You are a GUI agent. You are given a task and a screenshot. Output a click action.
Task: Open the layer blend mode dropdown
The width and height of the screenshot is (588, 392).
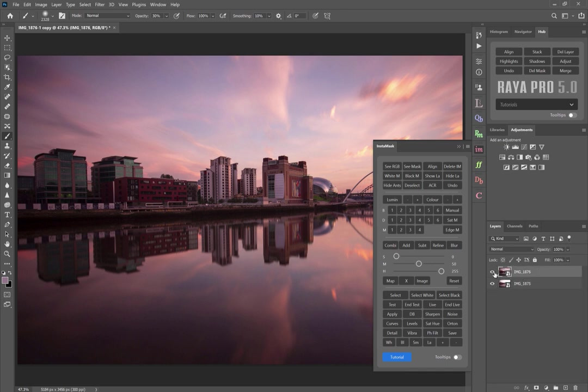click(512, 249)
